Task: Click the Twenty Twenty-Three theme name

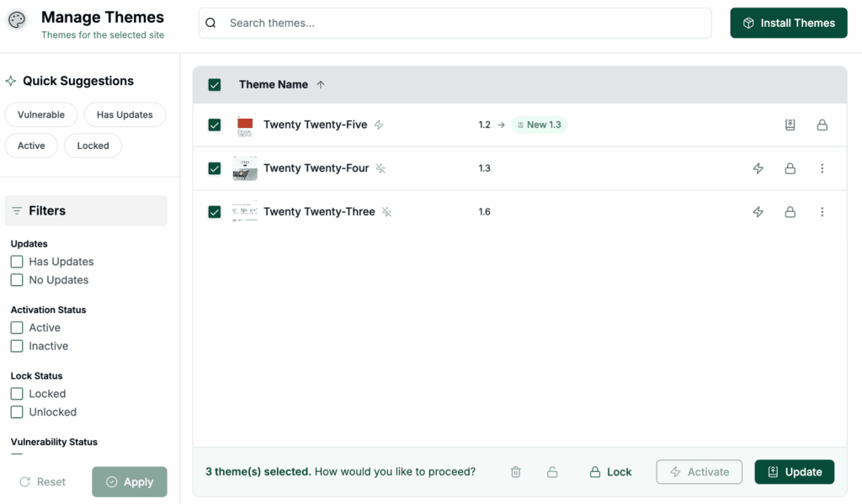Action: coord(319,211)
